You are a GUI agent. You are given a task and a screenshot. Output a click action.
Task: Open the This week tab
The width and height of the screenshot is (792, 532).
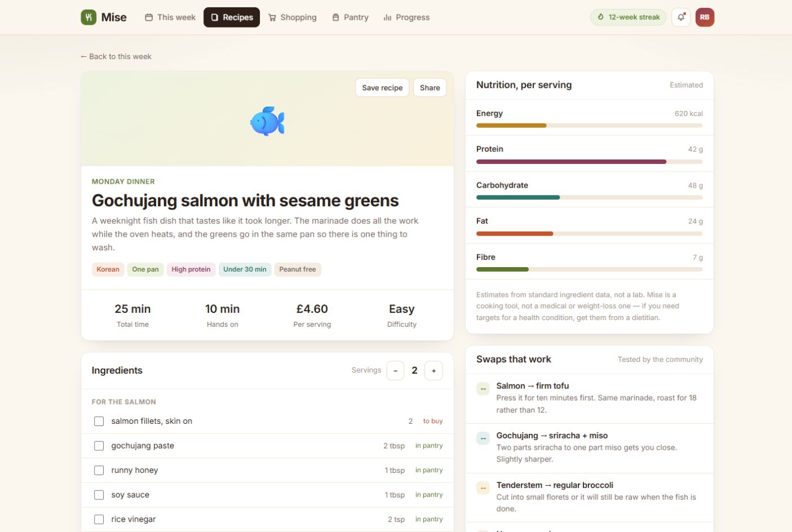tap(170, 17)
